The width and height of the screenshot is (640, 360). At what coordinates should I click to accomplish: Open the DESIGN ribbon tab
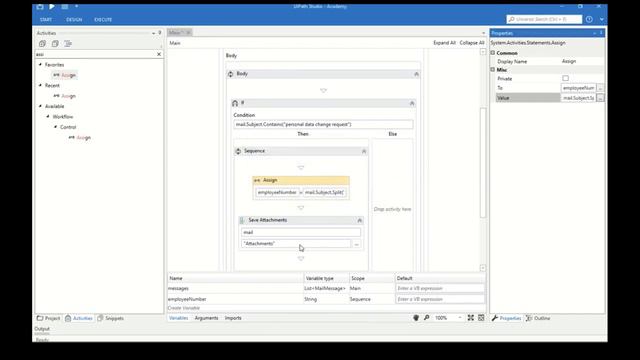[74, 20]
